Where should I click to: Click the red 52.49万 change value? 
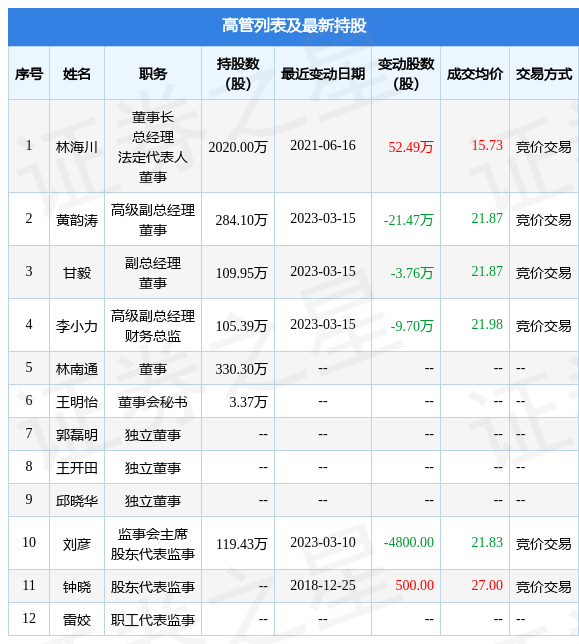(411, 146)
